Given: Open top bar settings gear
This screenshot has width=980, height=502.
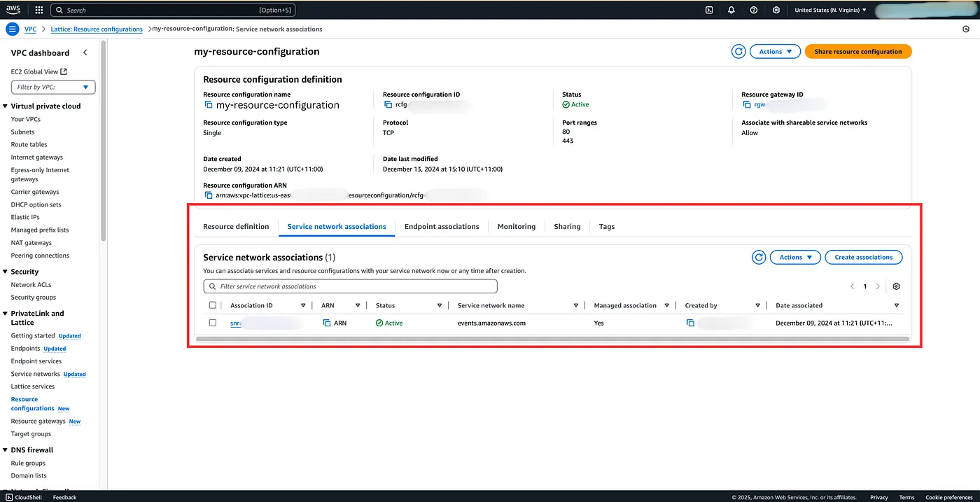Looking at the screenshot, I should [776, 10].
